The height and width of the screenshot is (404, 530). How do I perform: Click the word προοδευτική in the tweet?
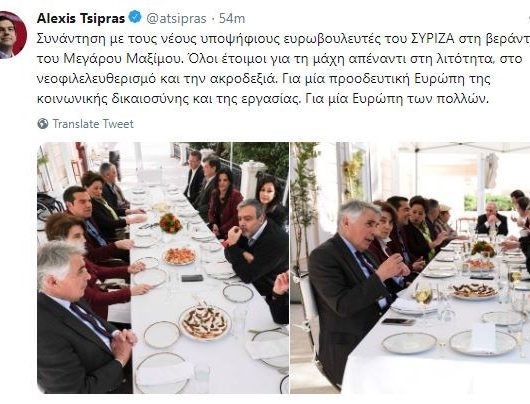click(x=368, y=79)
